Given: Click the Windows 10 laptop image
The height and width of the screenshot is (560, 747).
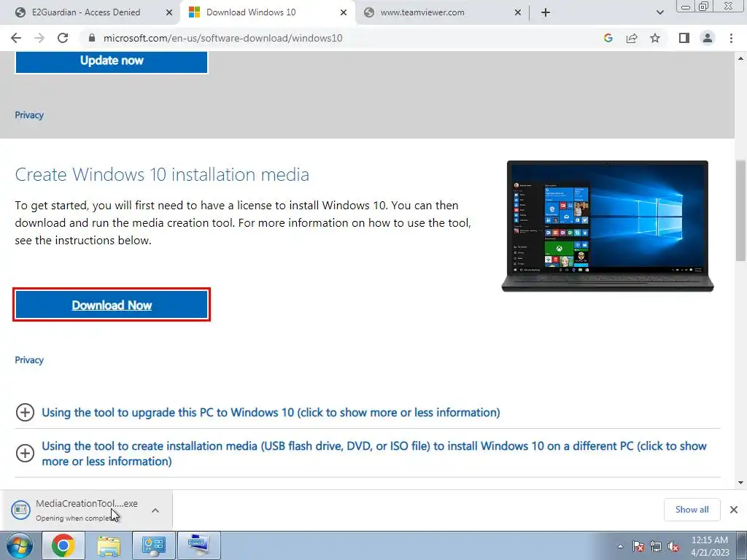Looking at the screenshot, I should 608,226.
